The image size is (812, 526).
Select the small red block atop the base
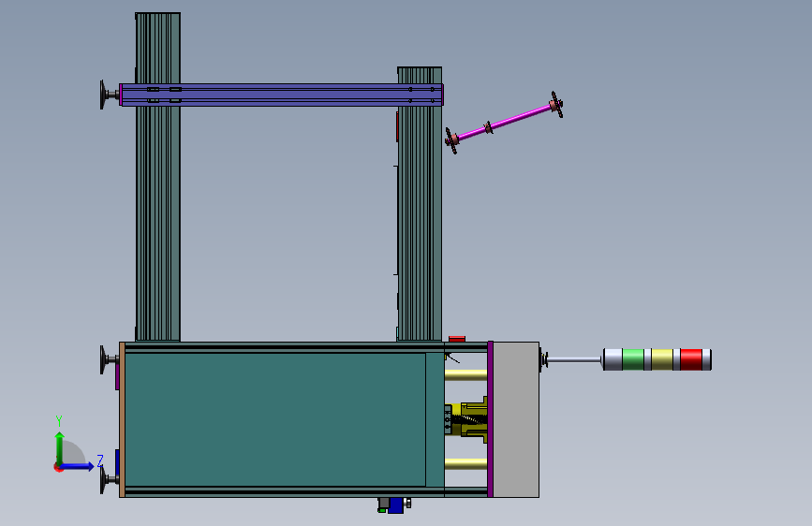click(x=457, y=339)
